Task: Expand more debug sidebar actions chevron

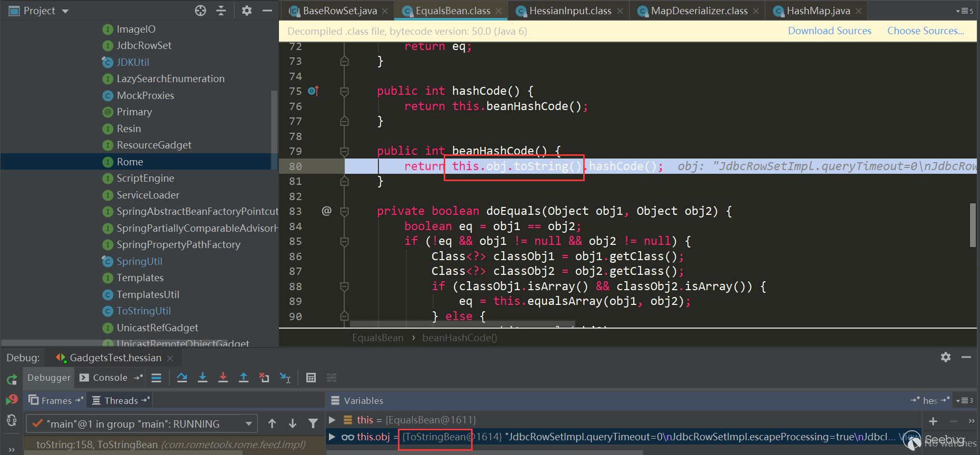Action: click(x=12, y=449)
